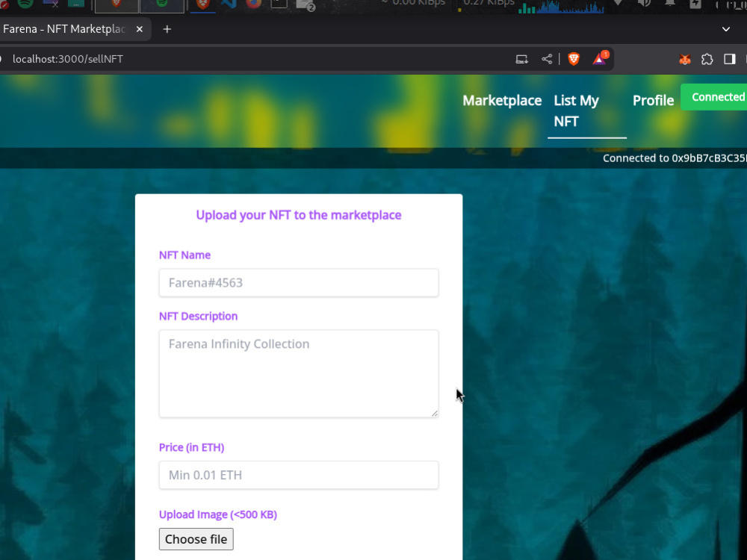Screen dimensions: 747x560
Task: Click the 'Connected to 0x9bB7cB3C35' address text
Action: pyautogui.click(x=675, y=158)
